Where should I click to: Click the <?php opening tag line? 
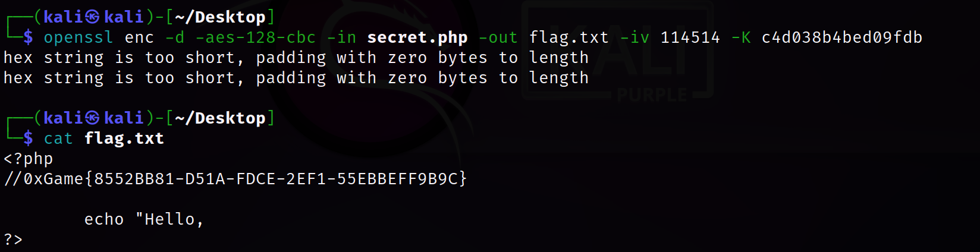[29, 159]
